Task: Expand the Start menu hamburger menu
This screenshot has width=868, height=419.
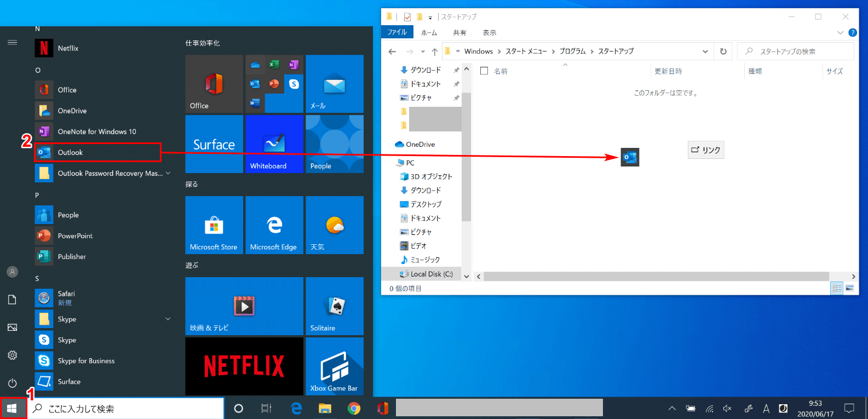Action: (x=12, y=42)
